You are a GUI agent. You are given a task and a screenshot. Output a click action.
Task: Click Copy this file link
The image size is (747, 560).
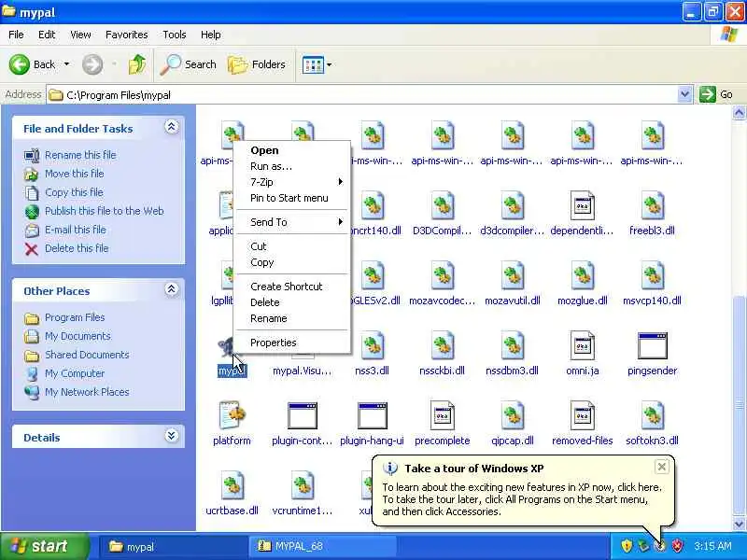(x=74, y=192)
